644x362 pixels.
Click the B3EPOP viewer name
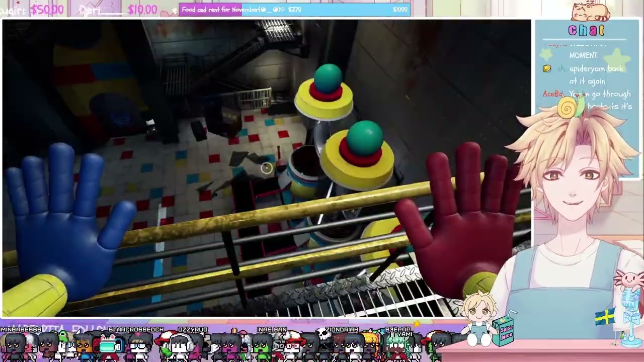click(397, 330)
